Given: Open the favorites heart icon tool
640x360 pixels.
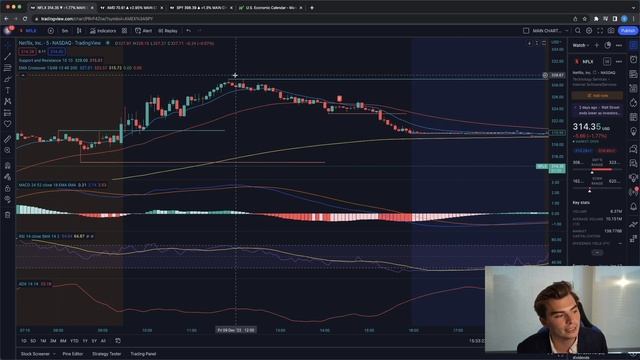Looking at the screenshot, I should pyautogui.click(x=7, y=124).
